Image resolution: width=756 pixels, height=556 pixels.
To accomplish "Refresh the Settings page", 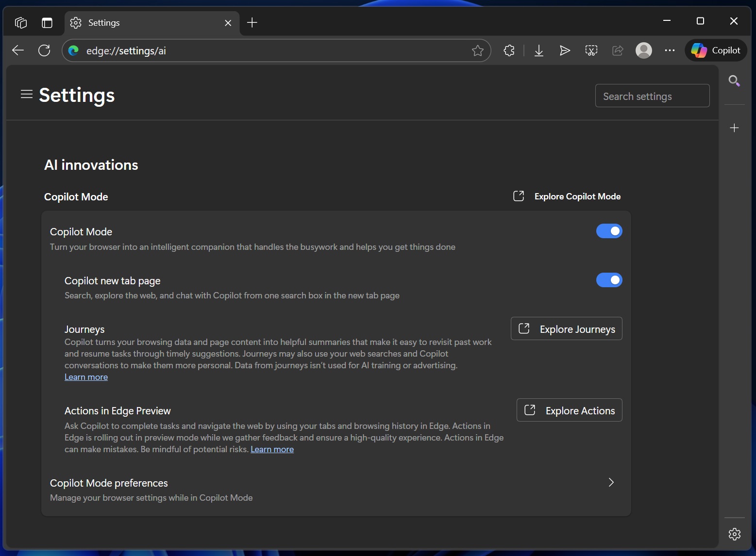I will click(x=44, y=50).
